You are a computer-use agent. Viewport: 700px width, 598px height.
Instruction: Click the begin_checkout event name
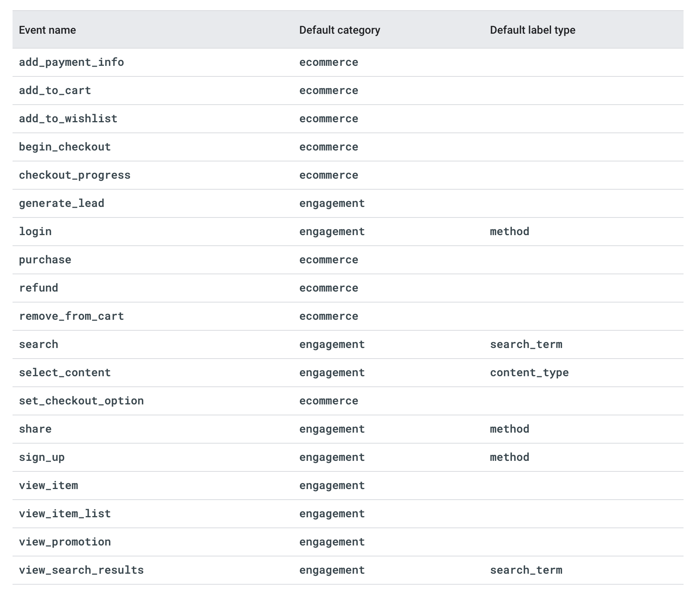(65, 147)
